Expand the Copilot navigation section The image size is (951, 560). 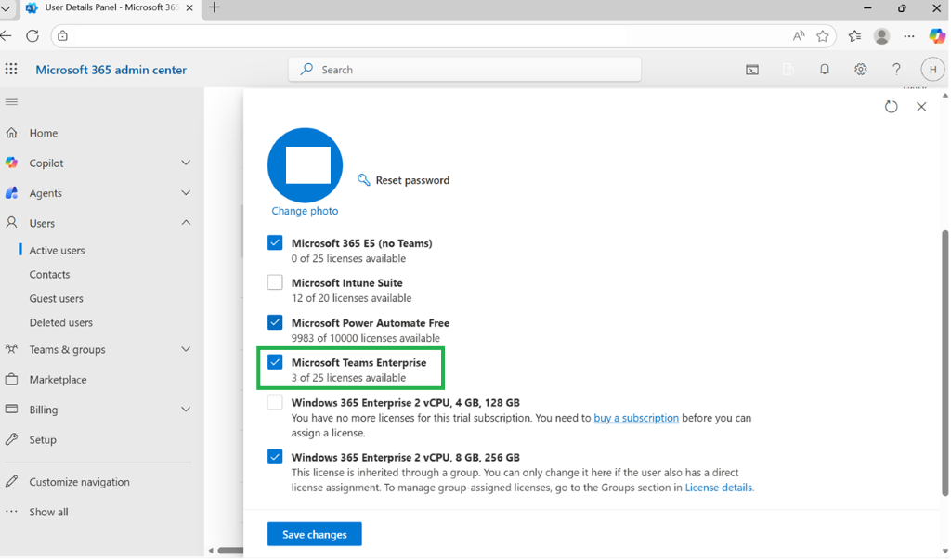[x=186, y=163]
